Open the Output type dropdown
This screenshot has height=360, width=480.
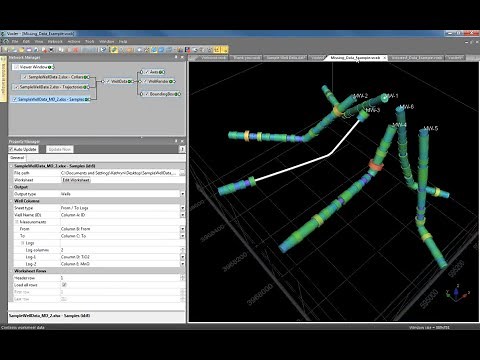[182, 194]
